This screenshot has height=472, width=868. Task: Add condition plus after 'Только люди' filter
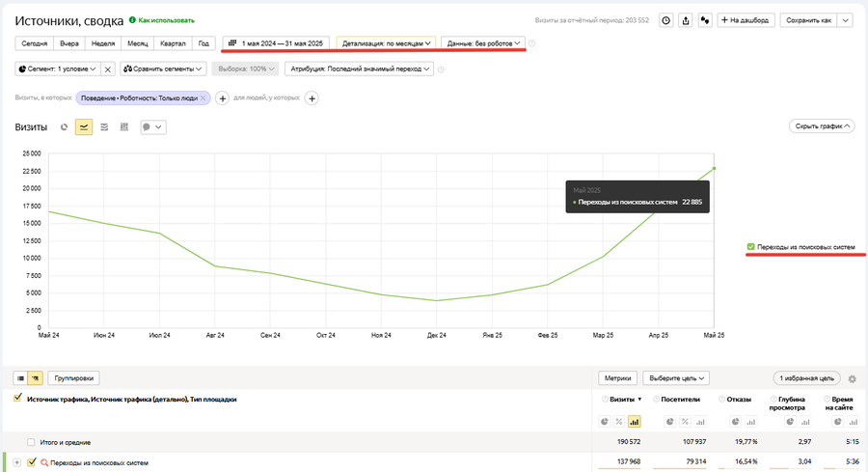pos(221,98)
